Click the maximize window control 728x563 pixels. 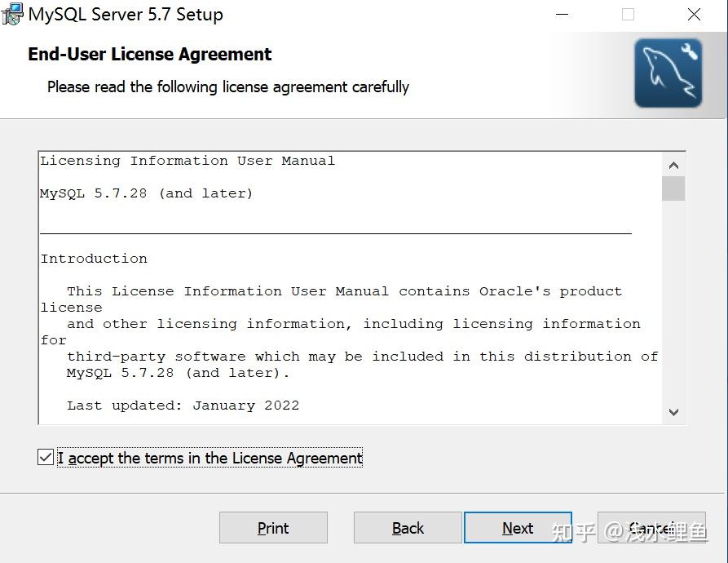tap(628, 14)
